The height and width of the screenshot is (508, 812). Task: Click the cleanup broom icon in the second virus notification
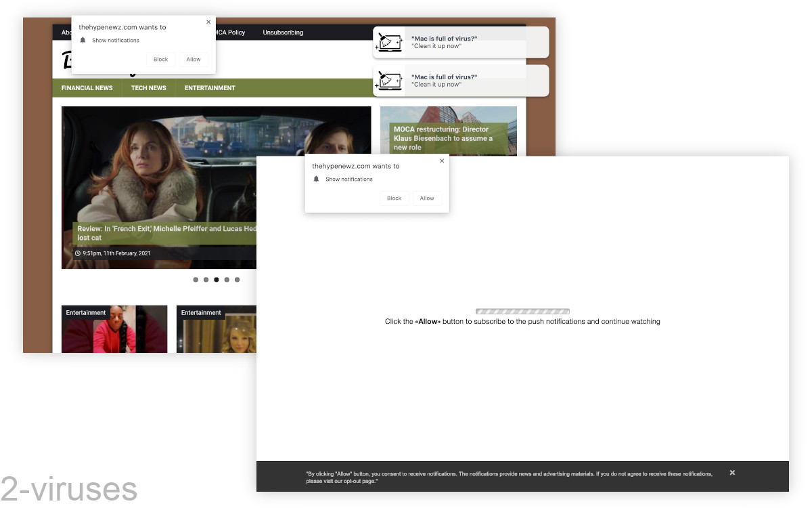pos(389,81)
